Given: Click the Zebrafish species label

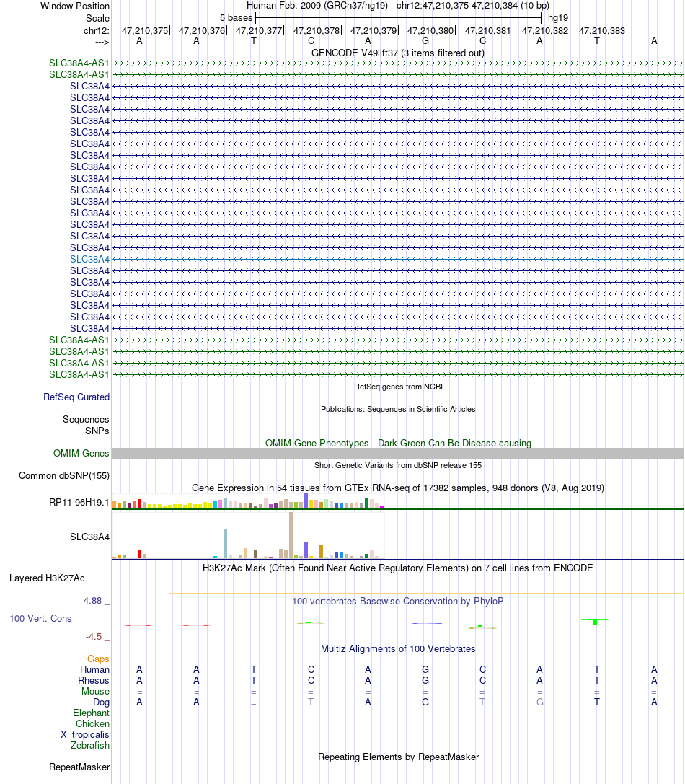Looking at the screenshot, I should (90, 746).
